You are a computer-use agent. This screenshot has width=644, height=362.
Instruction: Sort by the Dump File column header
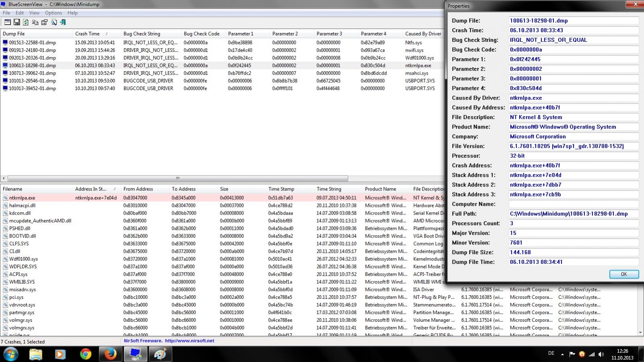pyautogui.click(x=37, y=34)
